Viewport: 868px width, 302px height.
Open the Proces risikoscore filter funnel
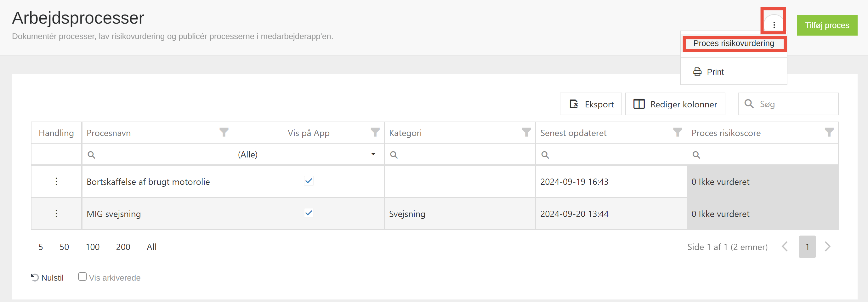829,132
